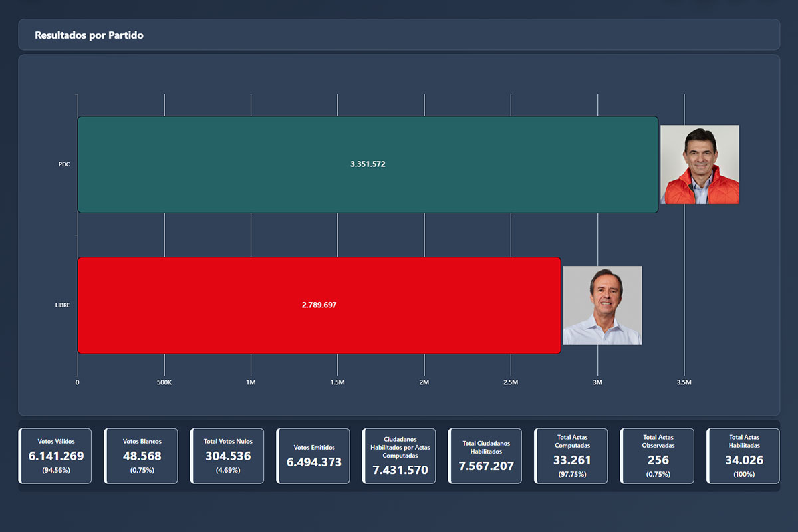The image size is (798, 532).
Task: Click the LIBRE party axis label
Action: pyautogui.click(x=63, y=305)
